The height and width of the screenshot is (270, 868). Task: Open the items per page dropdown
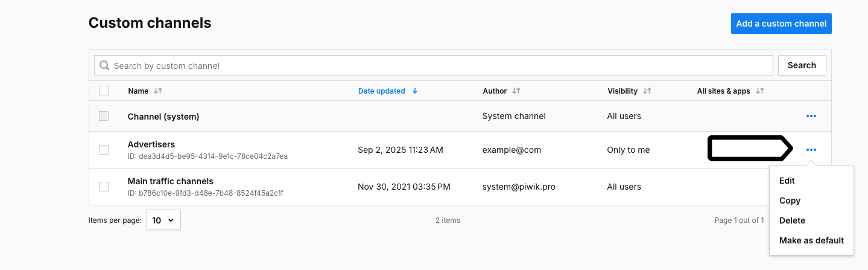pos(163,220)
